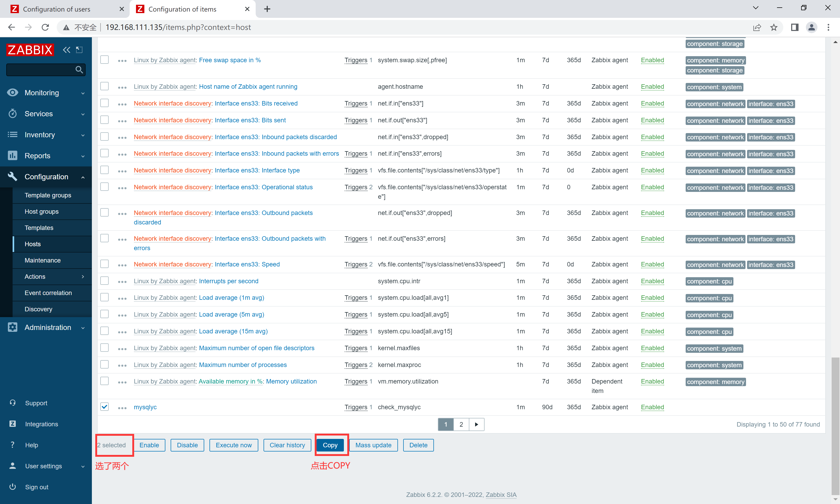Open Maintenance in Configuration menu
The width and height of the screenshot is (840, 504).
point(43,260)
